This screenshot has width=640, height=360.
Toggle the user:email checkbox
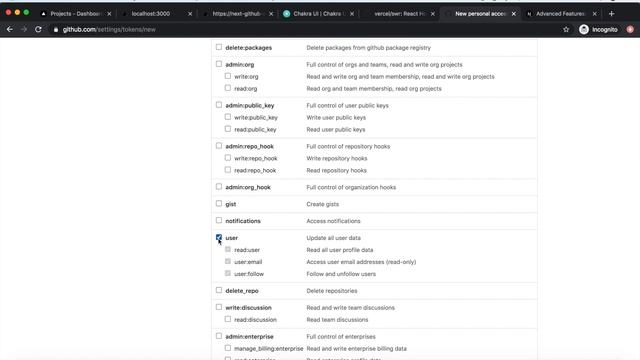tap(228, 261)
